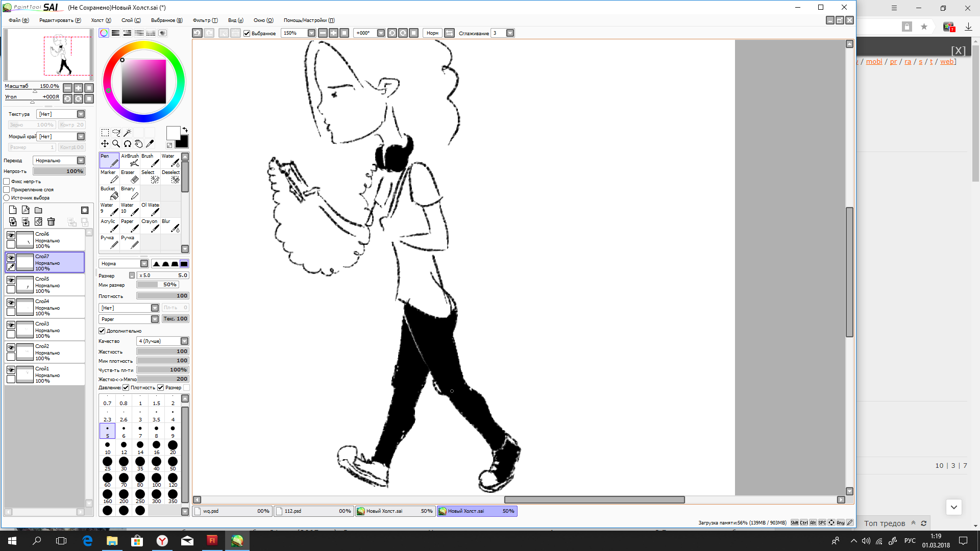Toggle the Выбранное checkbox
This screenshot has width=980, height=551.
coord(247,34)
